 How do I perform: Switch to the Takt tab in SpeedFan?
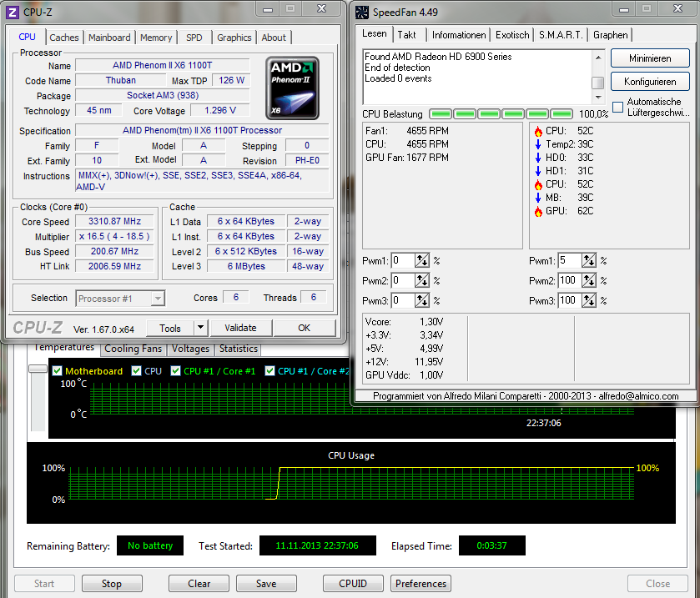(406, 35)
